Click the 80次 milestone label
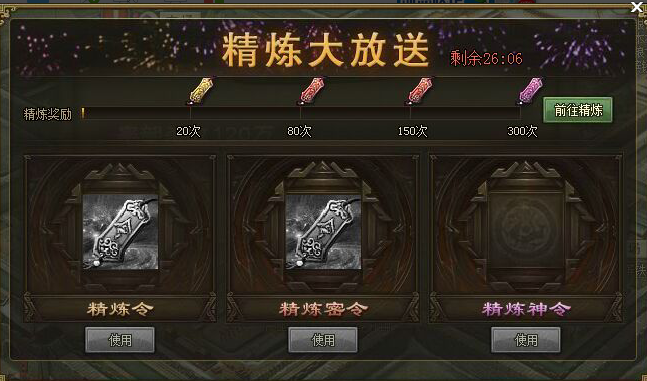Screen dimensions: 647x381 [x=299, y=131]
